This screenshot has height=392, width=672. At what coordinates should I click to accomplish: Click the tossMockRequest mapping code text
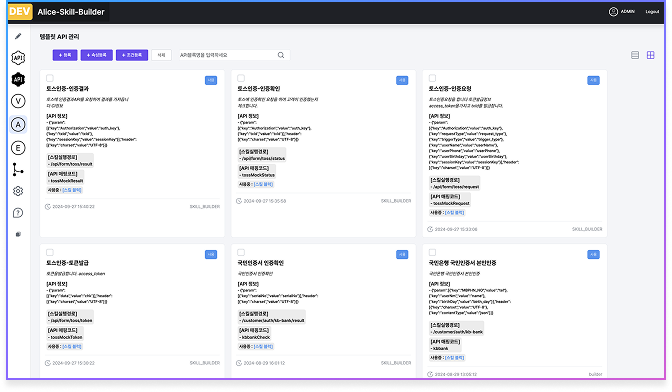[x=451, y=203]
